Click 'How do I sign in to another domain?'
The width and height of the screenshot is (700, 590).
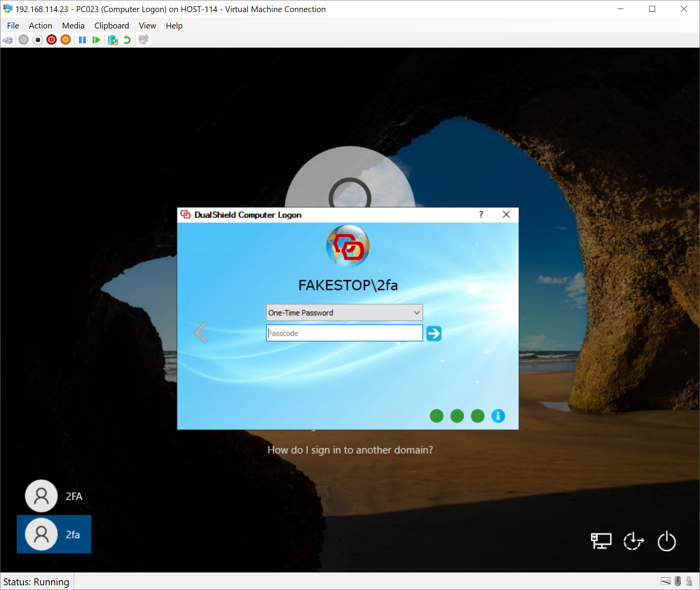350,450
